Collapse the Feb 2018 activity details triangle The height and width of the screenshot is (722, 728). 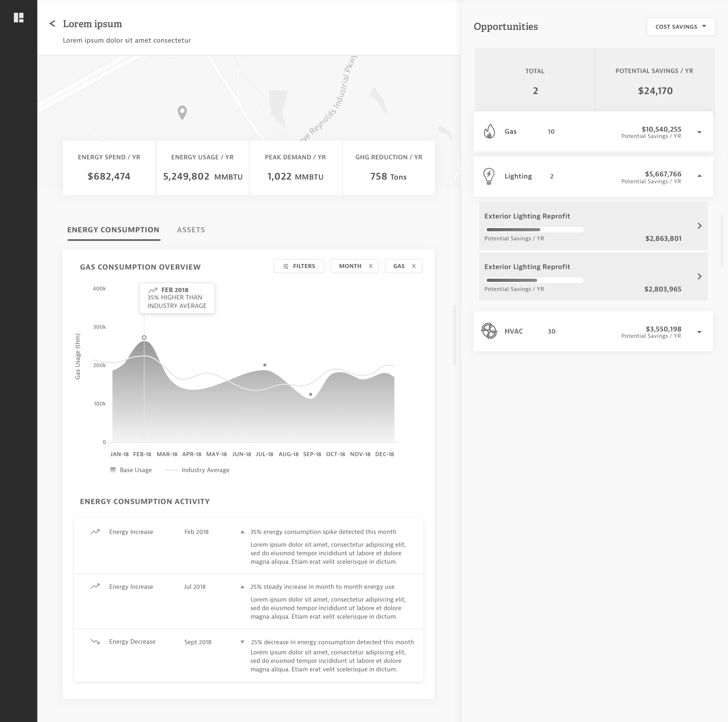(242, 532)
